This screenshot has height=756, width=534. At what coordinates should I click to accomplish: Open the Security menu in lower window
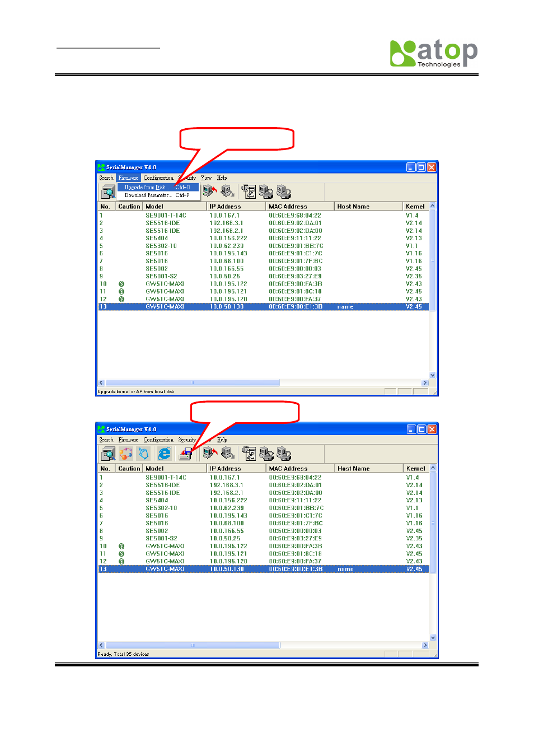click(x=187, y=440)
